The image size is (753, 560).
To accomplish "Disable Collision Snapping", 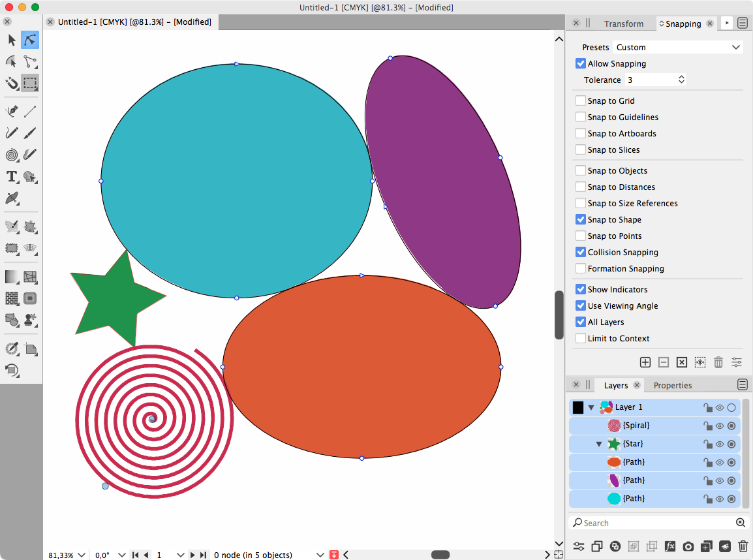I will 580,252.
